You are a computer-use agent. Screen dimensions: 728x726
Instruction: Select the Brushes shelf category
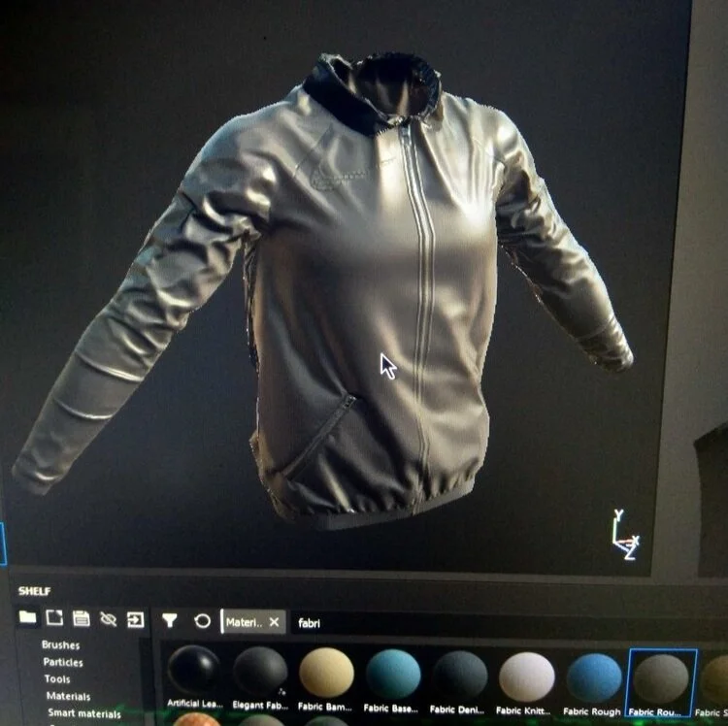pyautogui.click(x=61, y=644)
